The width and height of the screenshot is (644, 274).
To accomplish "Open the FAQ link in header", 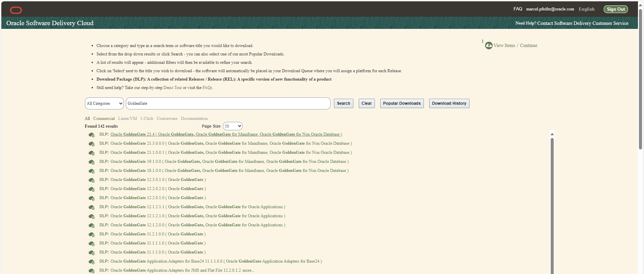I will [x=518, y=9].
